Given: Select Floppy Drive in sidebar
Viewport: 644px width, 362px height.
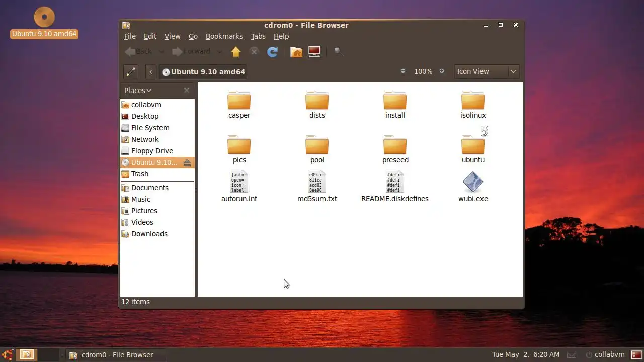Looking at the screenshot, I should [x=157, y=151].
